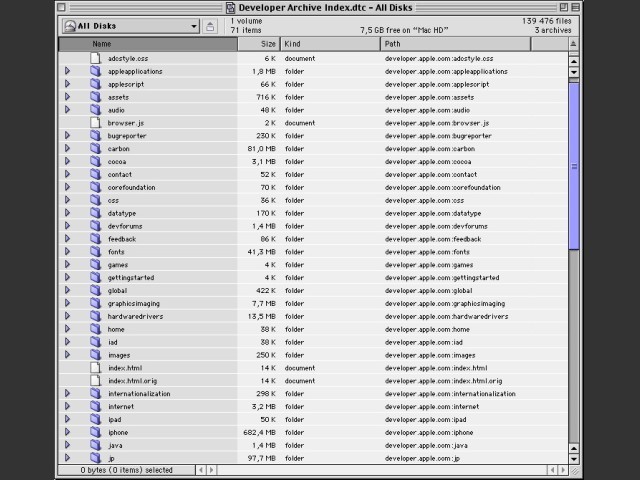Click the window zoom box in title bar
The height and width of the screenshot is (480, 640).
point(564,7)
